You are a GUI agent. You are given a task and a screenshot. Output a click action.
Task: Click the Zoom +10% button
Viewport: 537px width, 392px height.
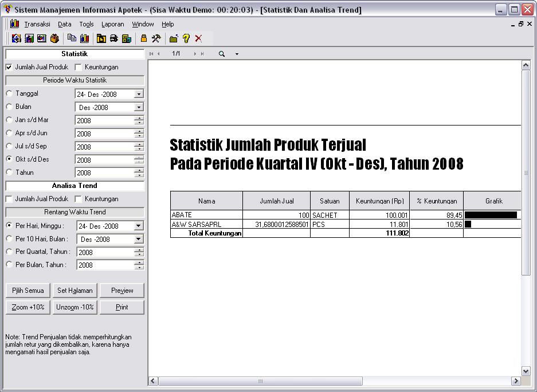(x=28, y=307)
